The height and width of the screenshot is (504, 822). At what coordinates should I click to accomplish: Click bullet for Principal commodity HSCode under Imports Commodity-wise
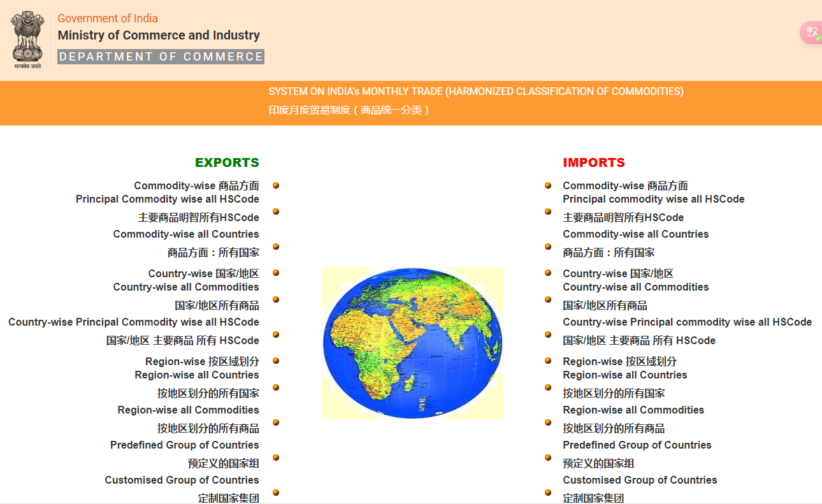coord(548,212)
